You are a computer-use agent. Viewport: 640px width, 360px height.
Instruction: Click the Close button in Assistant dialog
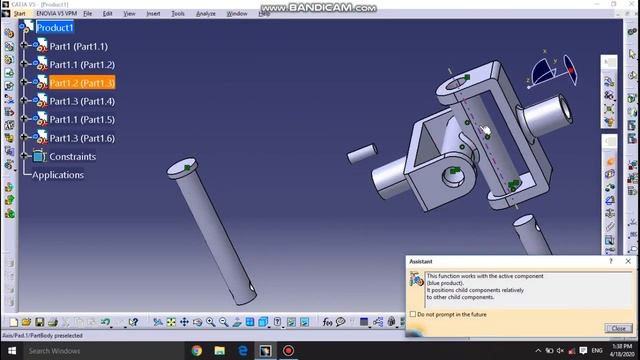click(618, 328)
